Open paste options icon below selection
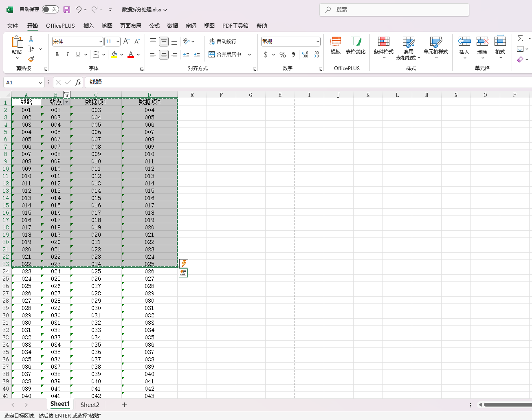 coord(183,273)
